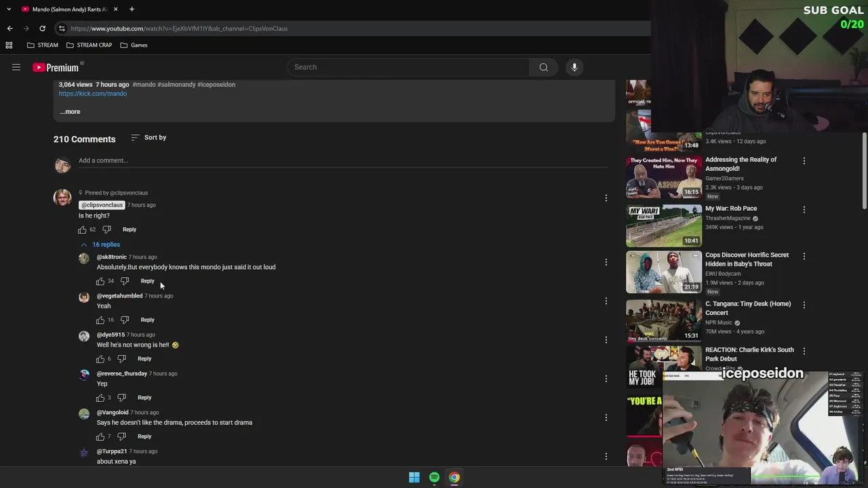Open 'Addressing the Reality of Asmongold' thumbnail
The width and height of the screenshot is (868, 488).
[x=664, y=177]
